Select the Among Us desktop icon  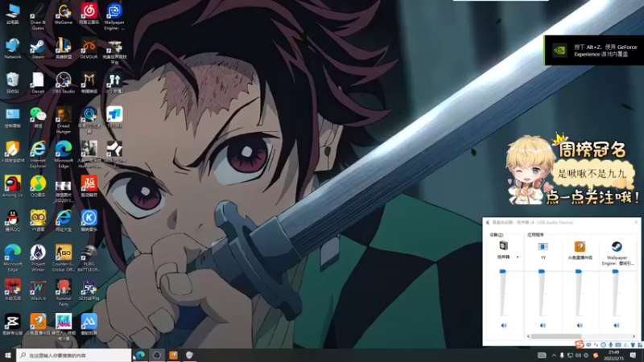pyautogui.click(x=12, y=187)
